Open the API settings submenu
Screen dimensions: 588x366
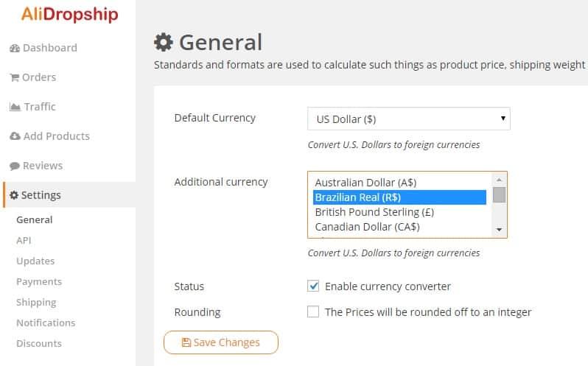[x=24, y=241]
